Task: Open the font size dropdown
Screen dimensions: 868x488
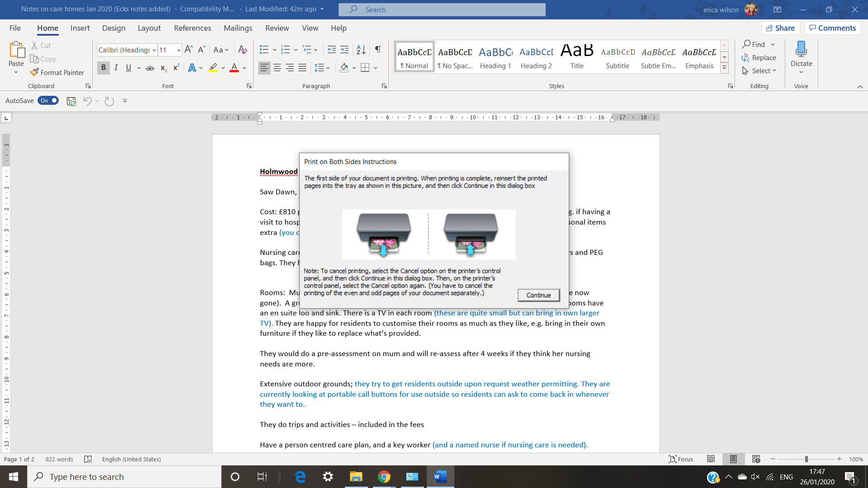Action: (179, 50)
